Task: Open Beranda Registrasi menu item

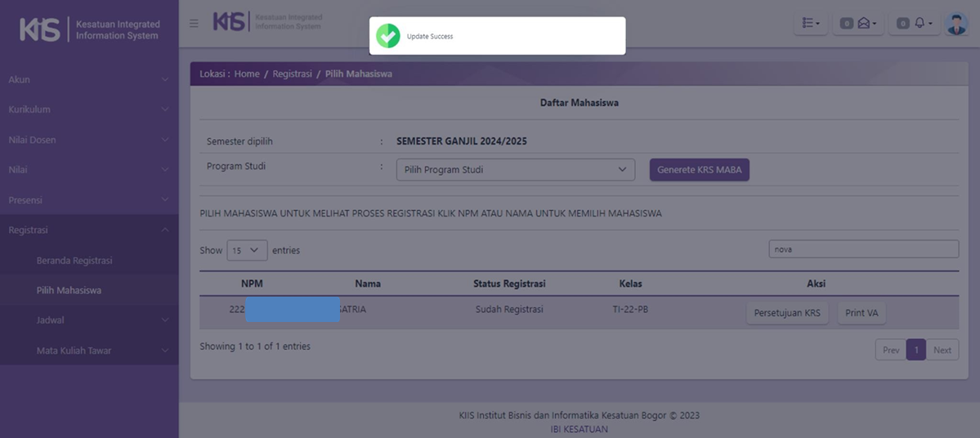Action: coord(74,261)
